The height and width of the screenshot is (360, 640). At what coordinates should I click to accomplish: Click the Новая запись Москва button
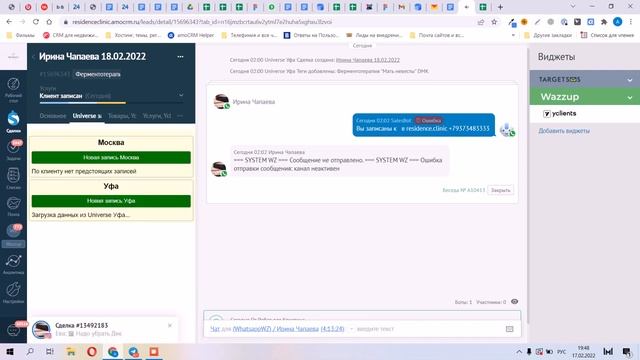coord(111,158)
